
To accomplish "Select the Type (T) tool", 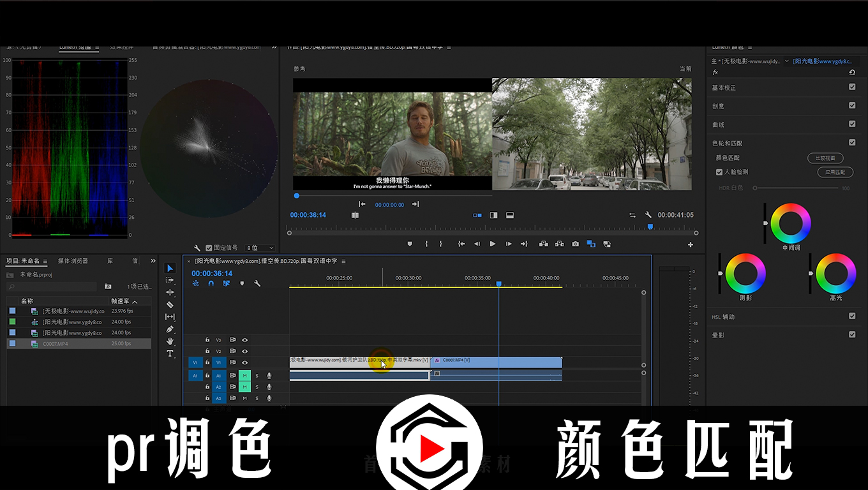I will click(x=170, y=353).
